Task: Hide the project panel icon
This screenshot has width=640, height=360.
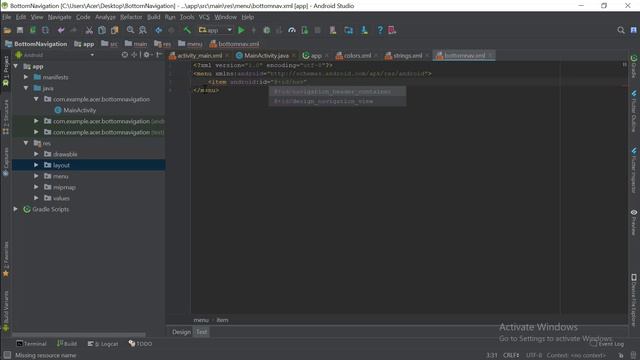Action: [159, 55]
